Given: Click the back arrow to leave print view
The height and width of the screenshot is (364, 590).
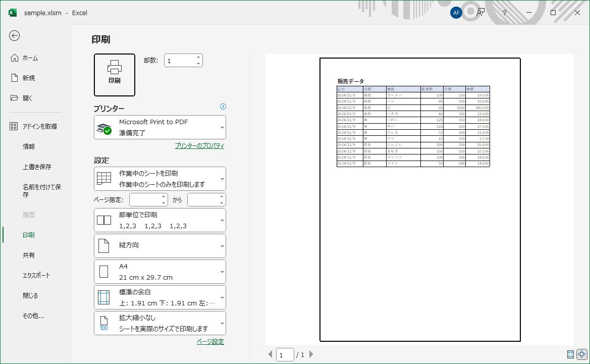Looking at the screenshot, I should click(x=14, y=36).
